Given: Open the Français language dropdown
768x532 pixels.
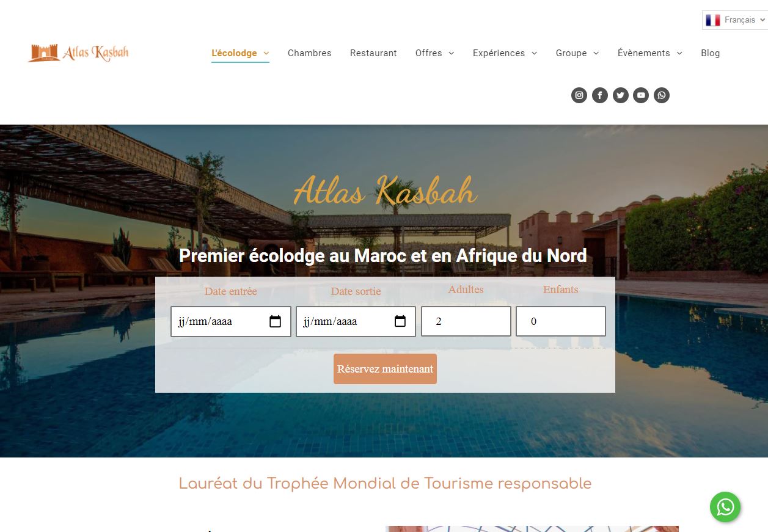Looking at the screenshot, I should tap(735, 20).
